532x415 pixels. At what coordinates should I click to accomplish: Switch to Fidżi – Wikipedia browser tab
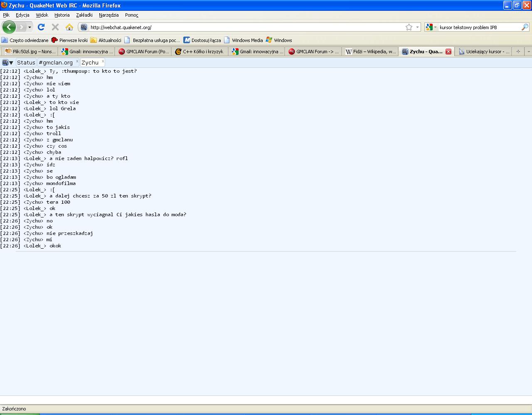point(371,52)
